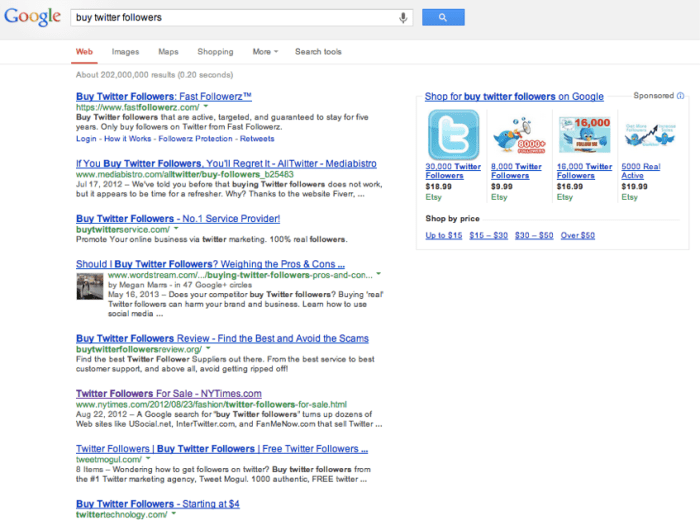Click the Retweets sitelink
700x520 pixels.
(257, 139)
